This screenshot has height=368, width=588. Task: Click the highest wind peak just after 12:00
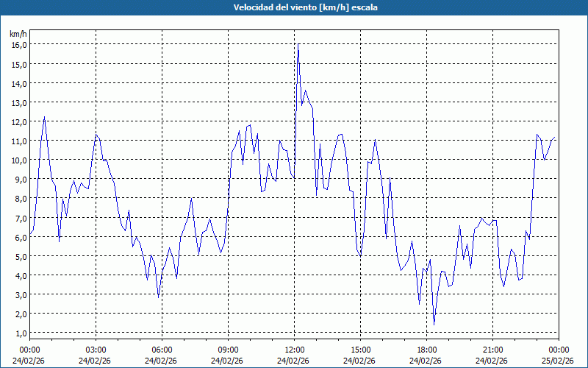[298, 45]
